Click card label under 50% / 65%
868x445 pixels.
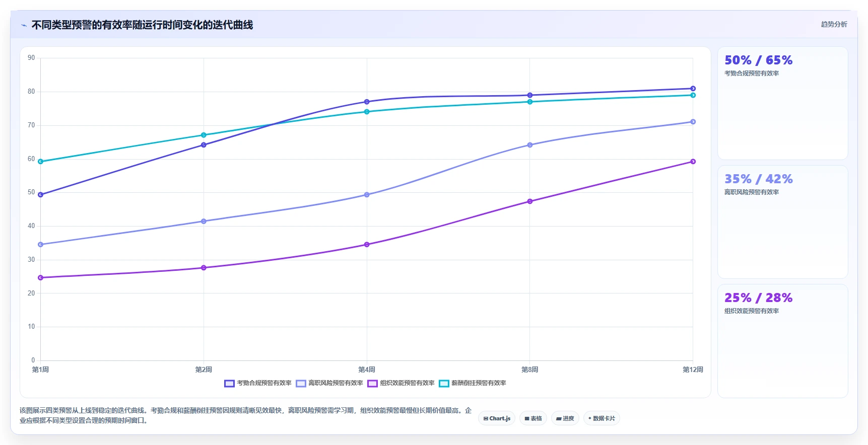[752, 73]
